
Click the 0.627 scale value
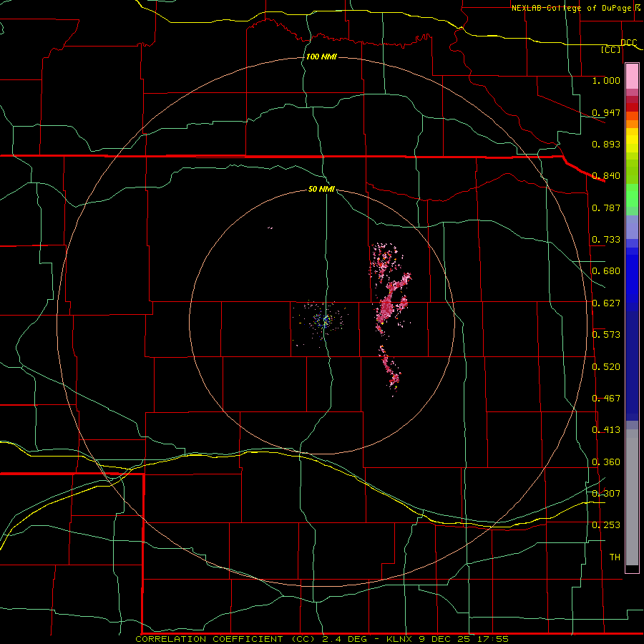coord(606,303)
